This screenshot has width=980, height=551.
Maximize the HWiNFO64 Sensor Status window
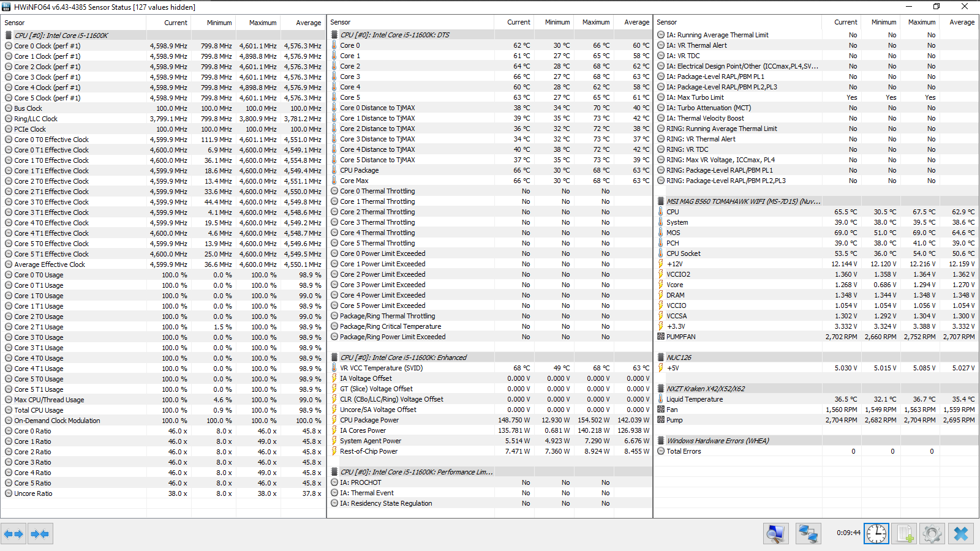pos(937,6)
